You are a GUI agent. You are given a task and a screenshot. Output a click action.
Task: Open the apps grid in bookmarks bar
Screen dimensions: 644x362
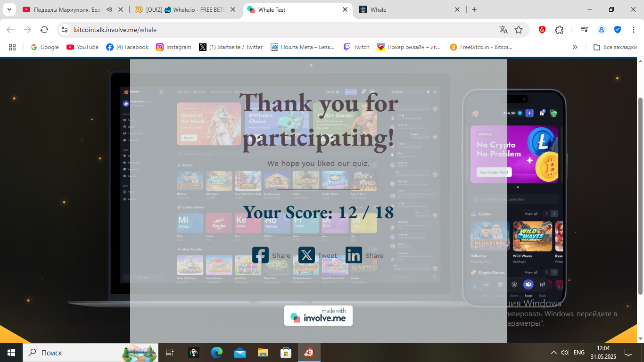(x=12, y=47)
